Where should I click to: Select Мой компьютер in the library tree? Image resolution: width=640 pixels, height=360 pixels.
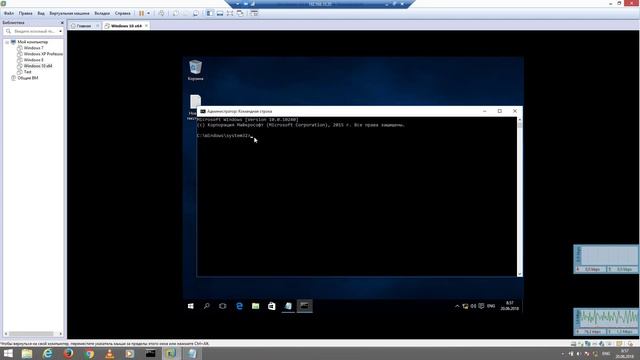32,42
